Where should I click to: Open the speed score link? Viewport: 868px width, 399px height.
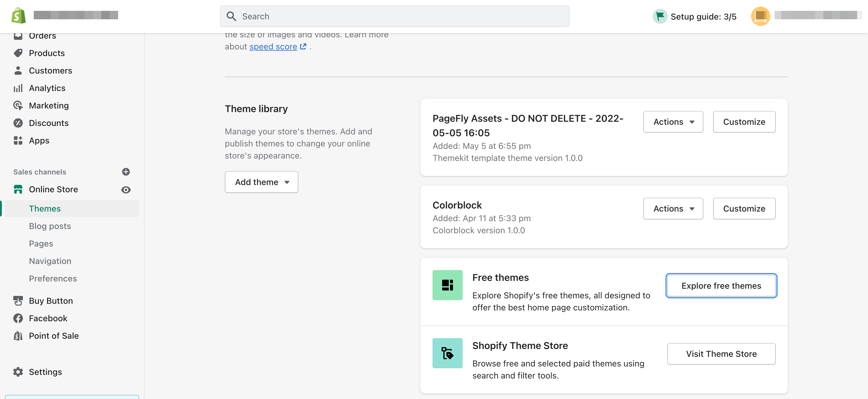[x=273, y=46]
